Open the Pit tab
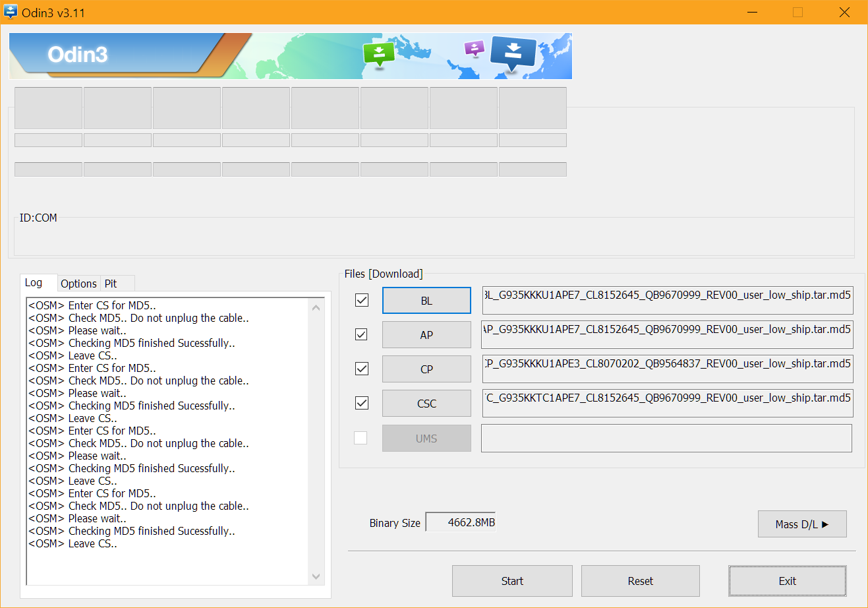This screenshot has width=868, height=608. coord(111,284)
